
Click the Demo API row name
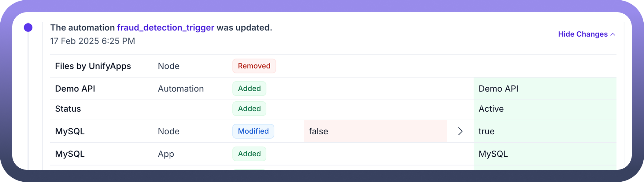(x=75, y=89)
